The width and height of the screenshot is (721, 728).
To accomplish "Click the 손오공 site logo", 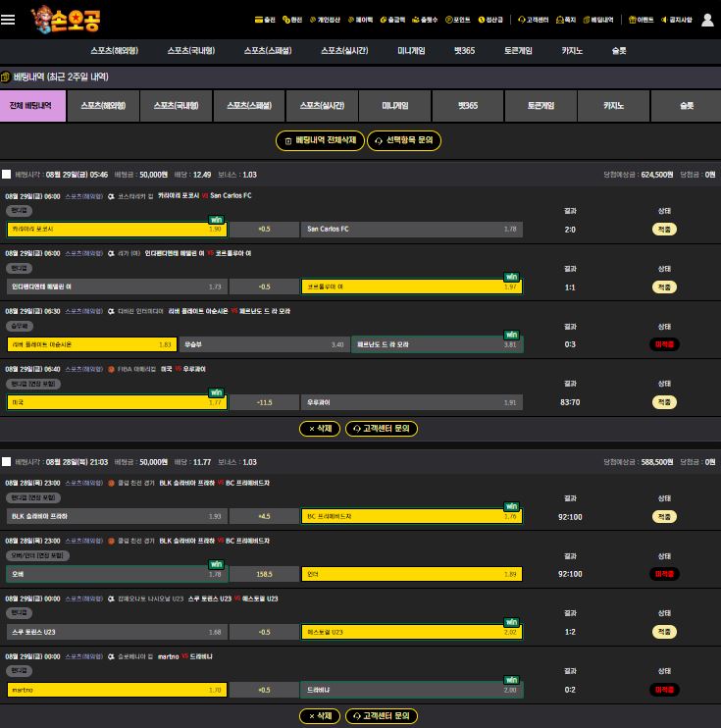I will pyautogui.click(x=65, y=19).
